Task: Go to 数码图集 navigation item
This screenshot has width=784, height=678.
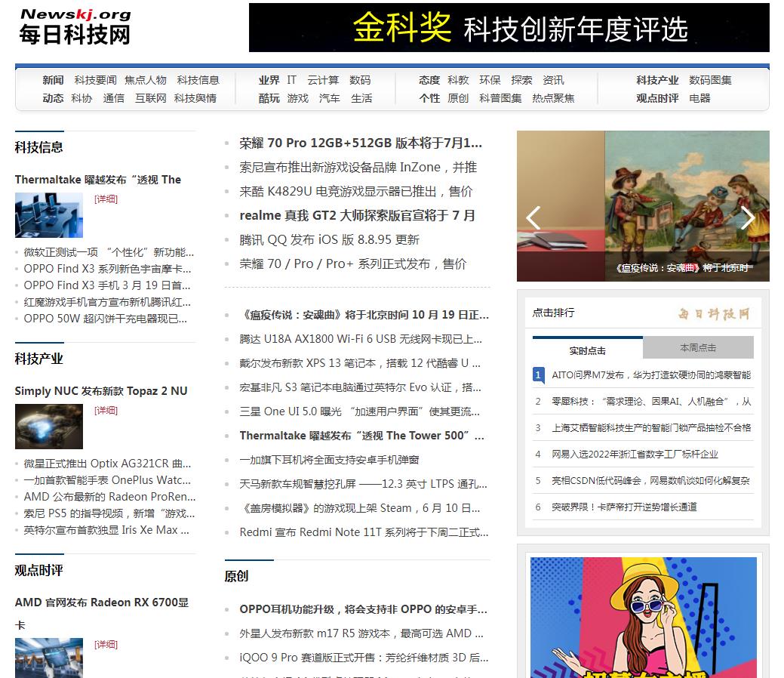Action: click(711, 80)
